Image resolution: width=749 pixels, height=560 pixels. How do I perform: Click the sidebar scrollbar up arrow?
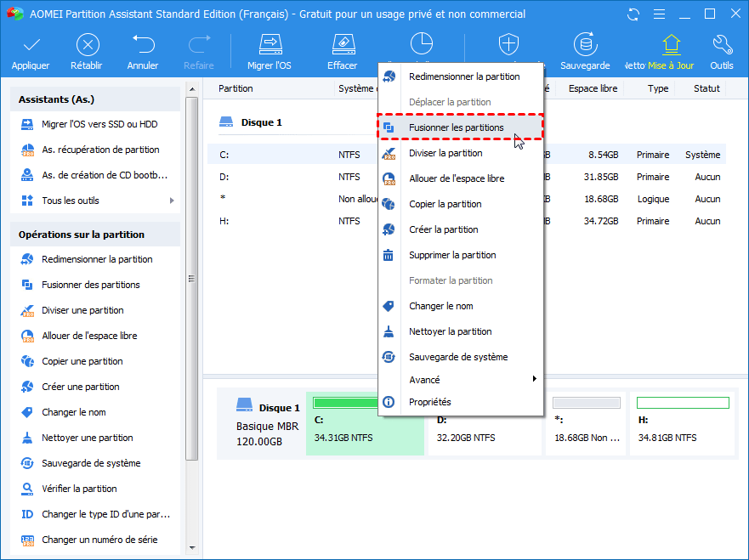click(192, 89)
